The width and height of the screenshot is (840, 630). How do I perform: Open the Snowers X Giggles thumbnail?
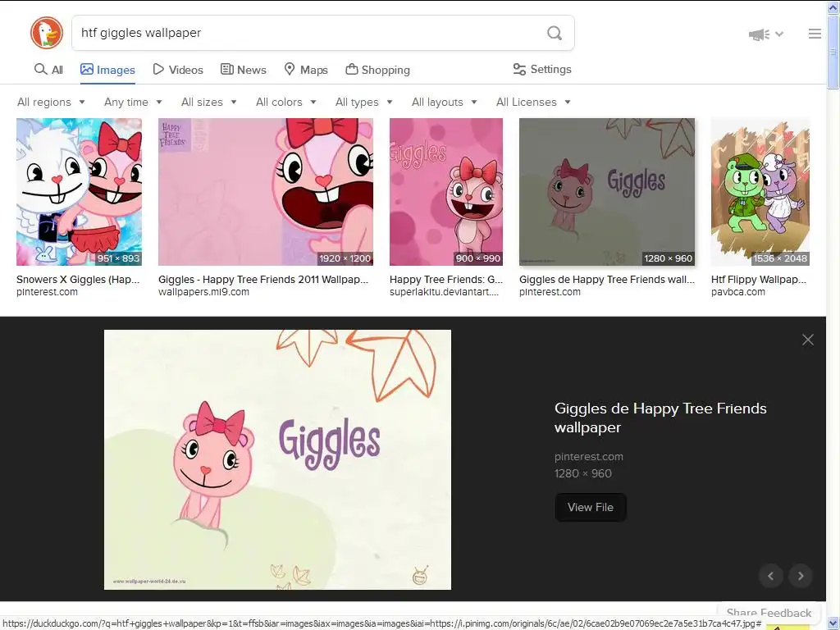(x=80, y=192)
